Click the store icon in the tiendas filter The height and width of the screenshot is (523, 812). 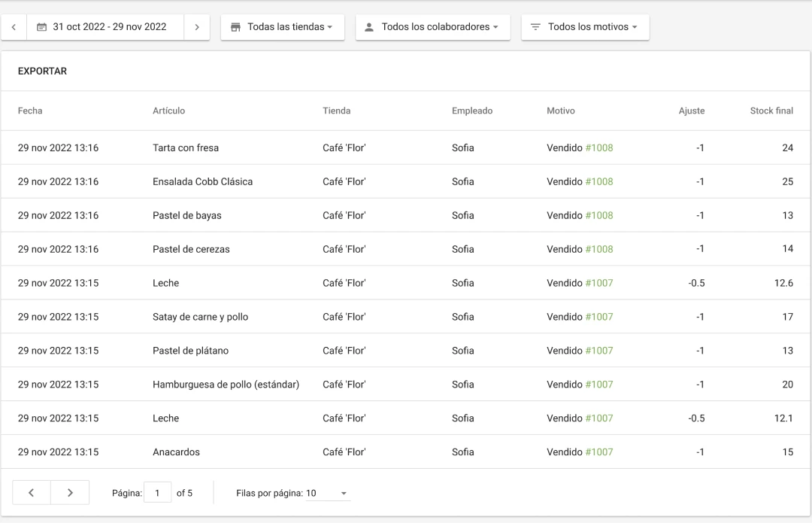click(235, 26)
